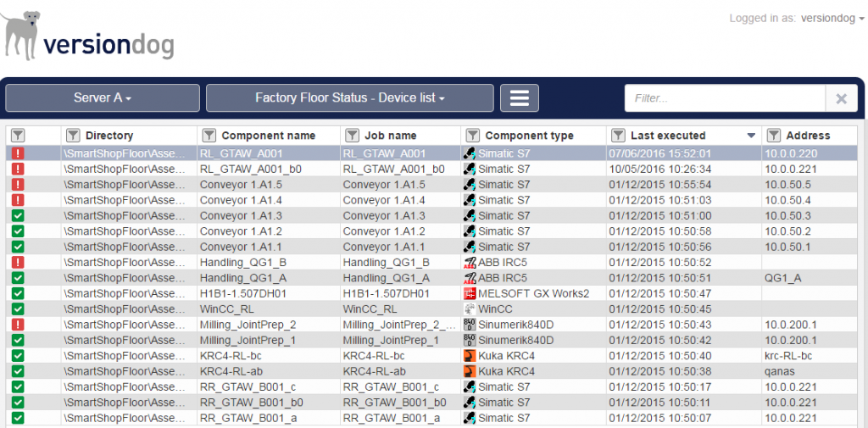Click error status icon for Conveyor 1.A1.4
Image resolution: width=868 pixels, height=428 pixels.
[18, 200]
